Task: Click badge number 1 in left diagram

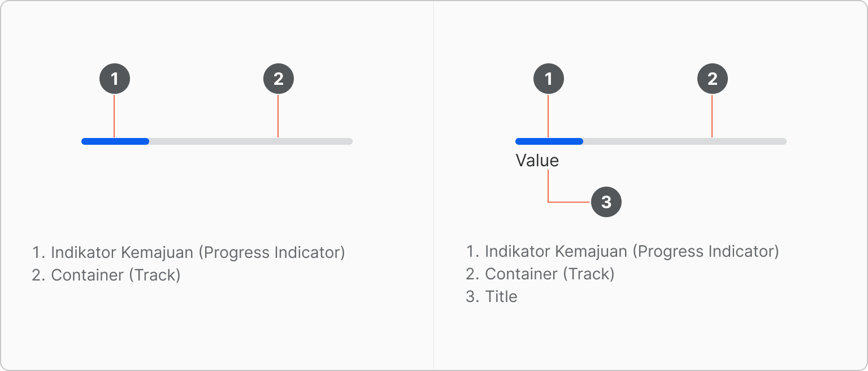Action: tap(115, 79)
